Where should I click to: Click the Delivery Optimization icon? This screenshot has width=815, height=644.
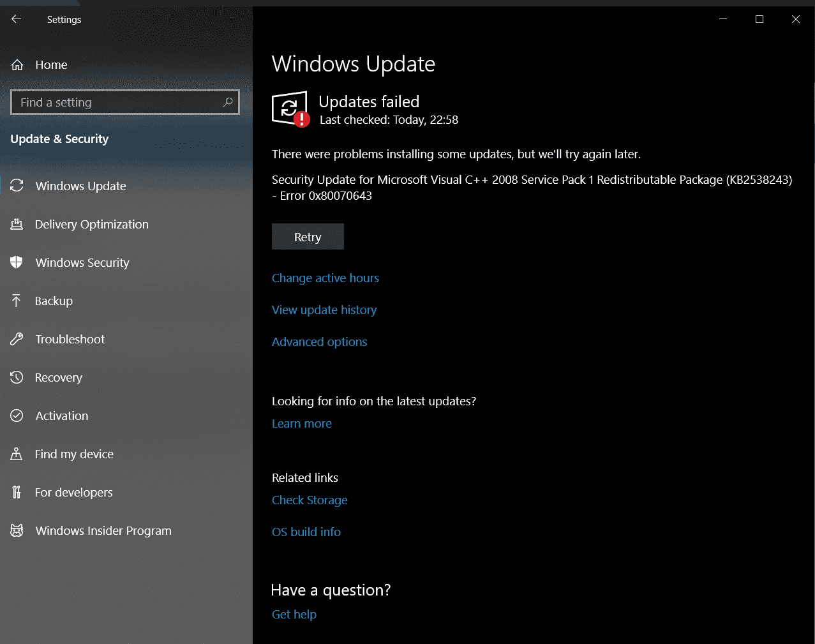(17, 224)
